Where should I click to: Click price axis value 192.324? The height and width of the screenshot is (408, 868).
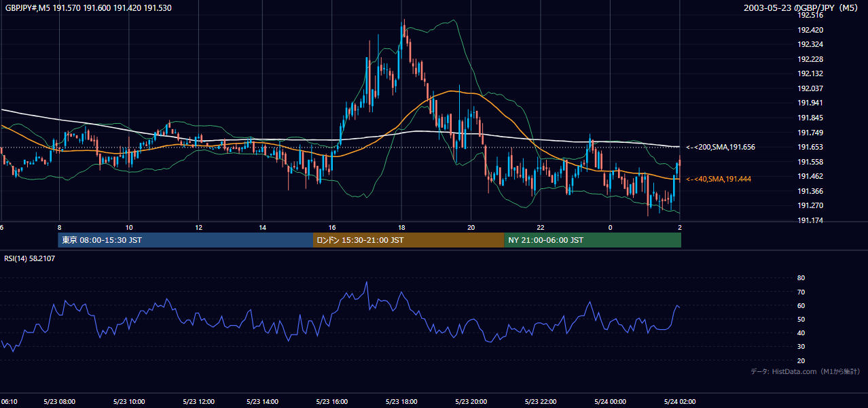point(810,44)
